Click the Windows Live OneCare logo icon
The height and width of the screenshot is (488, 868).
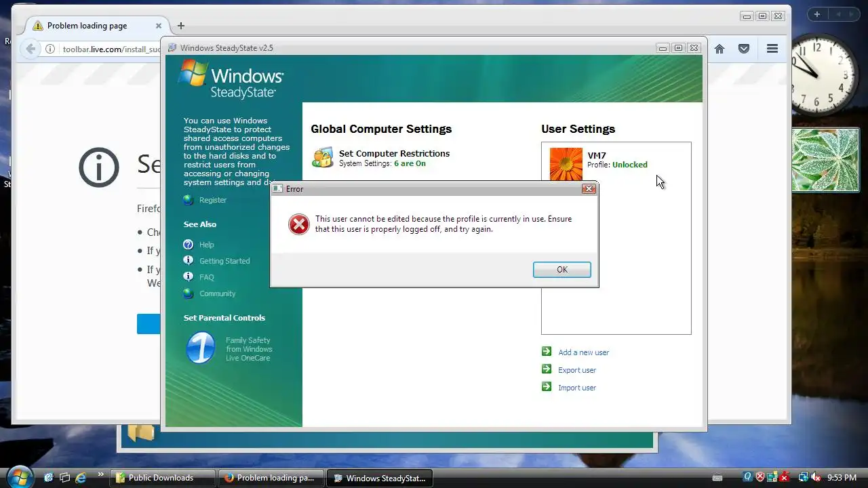(x=201, y=348)
